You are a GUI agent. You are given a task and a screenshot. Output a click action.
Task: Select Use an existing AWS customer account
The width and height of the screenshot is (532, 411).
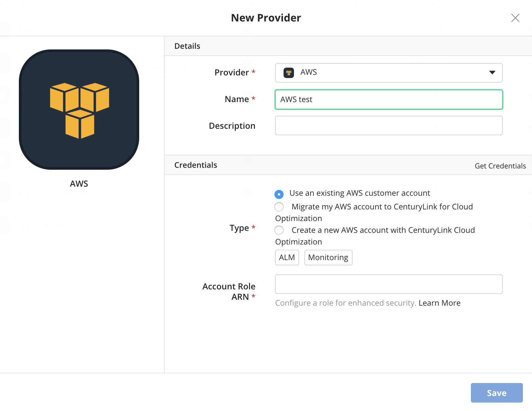pyautogui.click(x=279, y=194)
